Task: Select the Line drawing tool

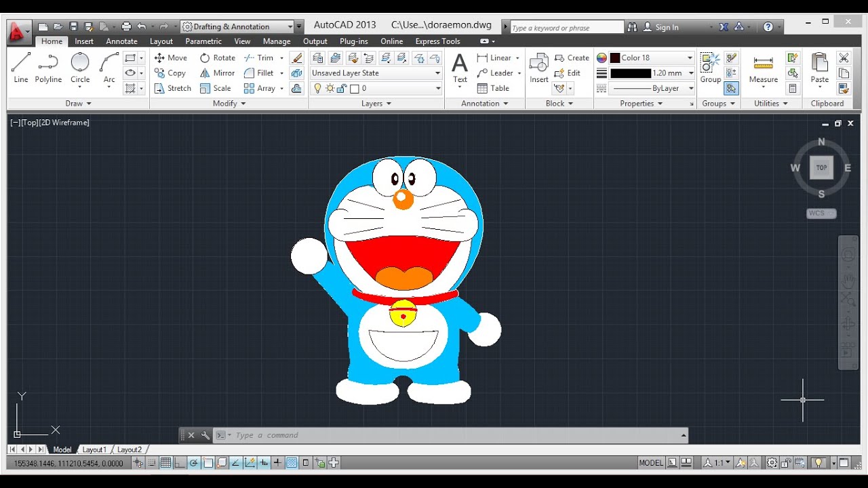Action: (x=21, y=68)
